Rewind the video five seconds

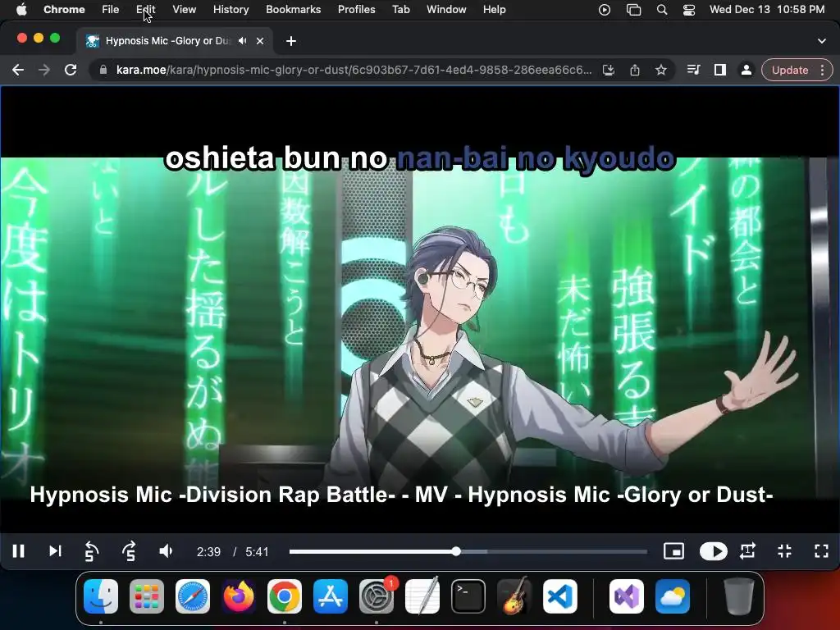[x=92, y=551]
